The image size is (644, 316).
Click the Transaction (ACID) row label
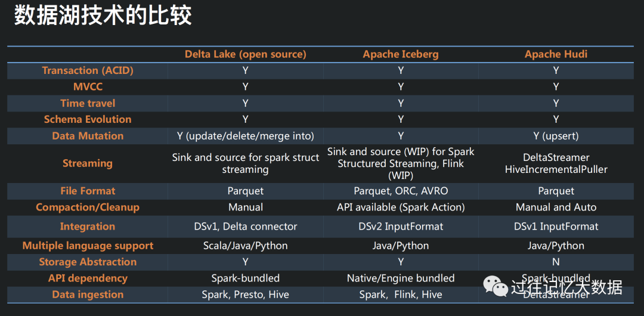coord(88,70)
